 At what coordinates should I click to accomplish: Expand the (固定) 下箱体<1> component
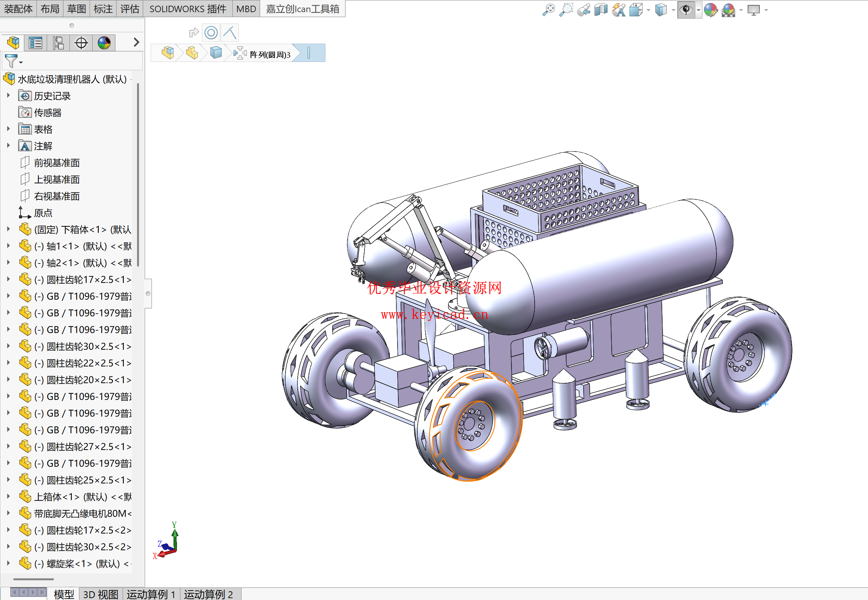[8, 229]
